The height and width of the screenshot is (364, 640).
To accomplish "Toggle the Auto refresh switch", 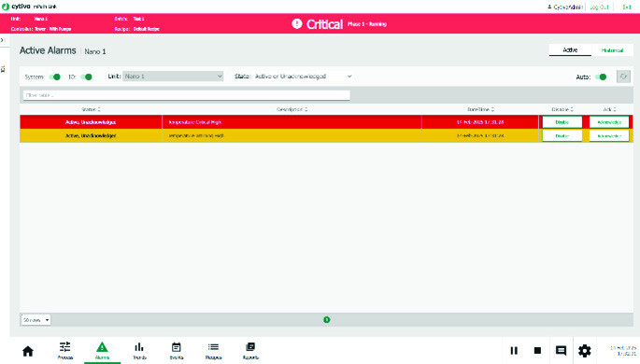I will pyautogui.click(x=601, y=77).
